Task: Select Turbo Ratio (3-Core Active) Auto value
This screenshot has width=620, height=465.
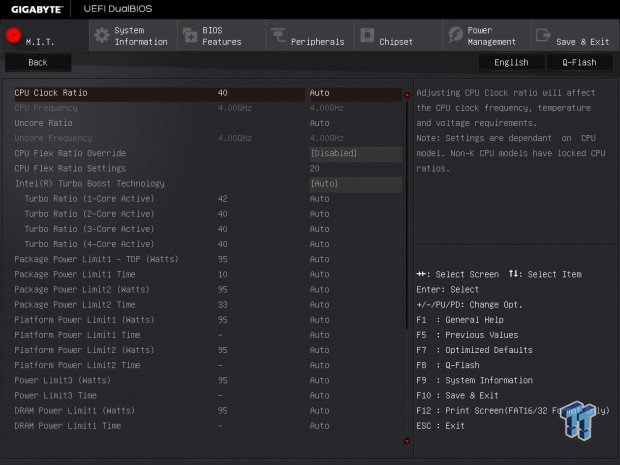Action: [x=319, y=229]
